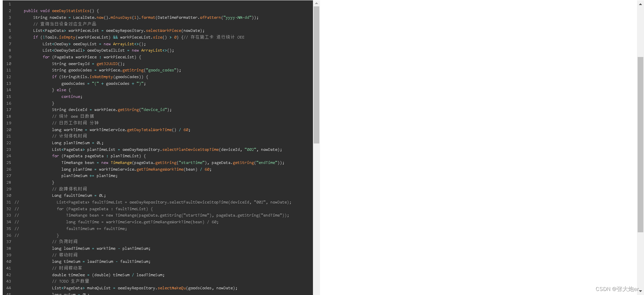
Task: Click line number 22 in gutter
Action: click(9, 143)
